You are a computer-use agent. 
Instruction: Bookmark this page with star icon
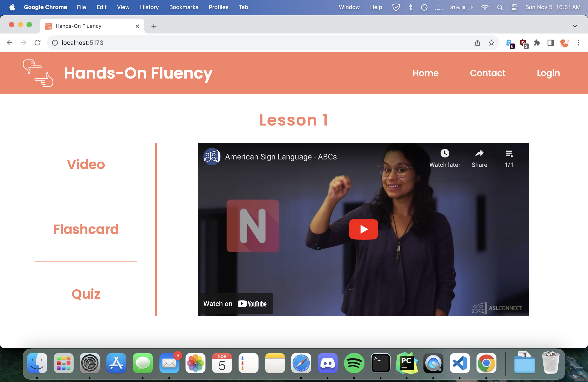[x=491, y=43]
